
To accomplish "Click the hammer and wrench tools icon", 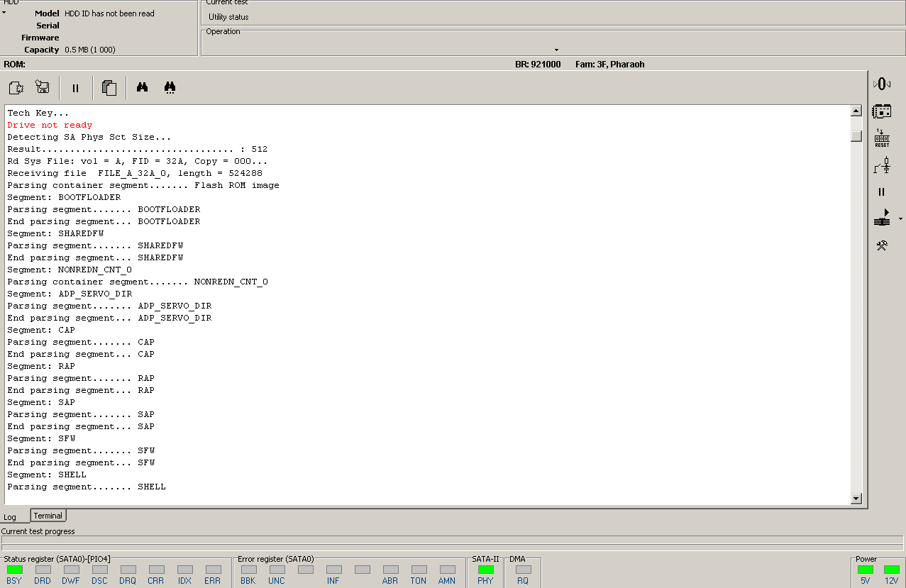I will 881,245.
